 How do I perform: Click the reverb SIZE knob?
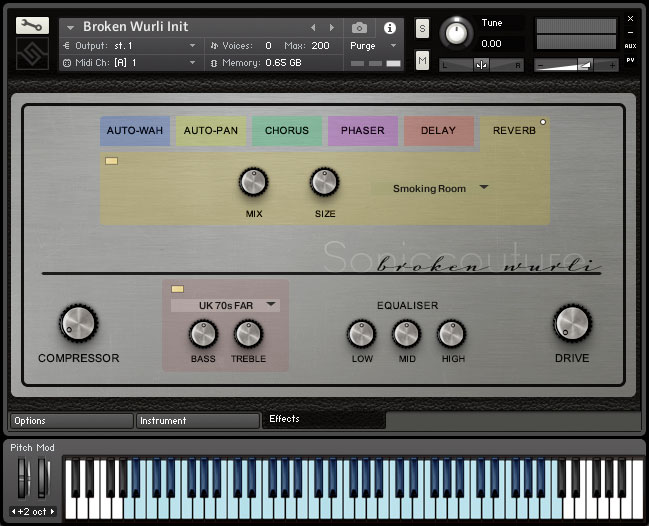point(325,183)
